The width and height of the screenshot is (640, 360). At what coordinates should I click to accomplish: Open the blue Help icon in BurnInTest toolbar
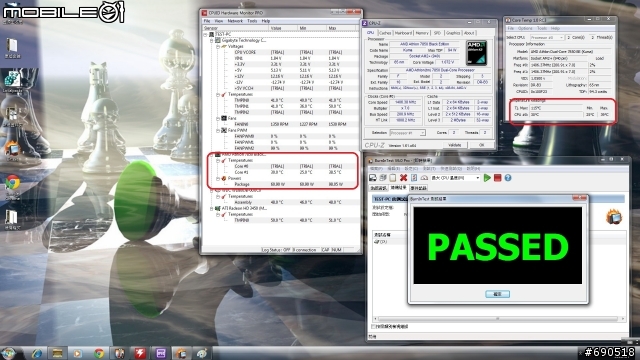(508, 178)
